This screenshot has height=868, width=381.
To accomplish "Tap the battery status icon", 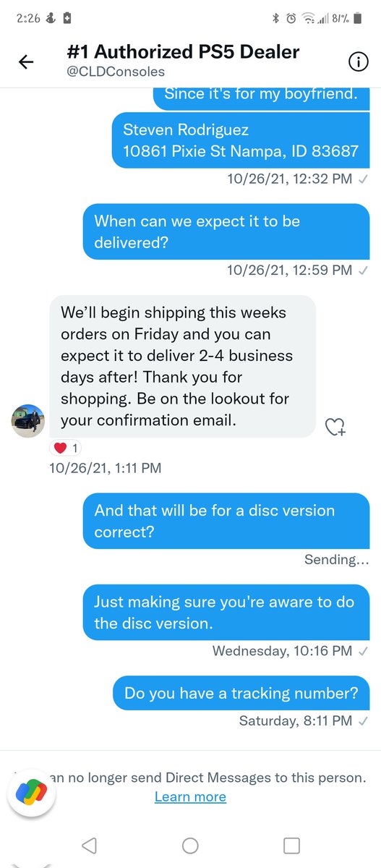I will point(362,19).
